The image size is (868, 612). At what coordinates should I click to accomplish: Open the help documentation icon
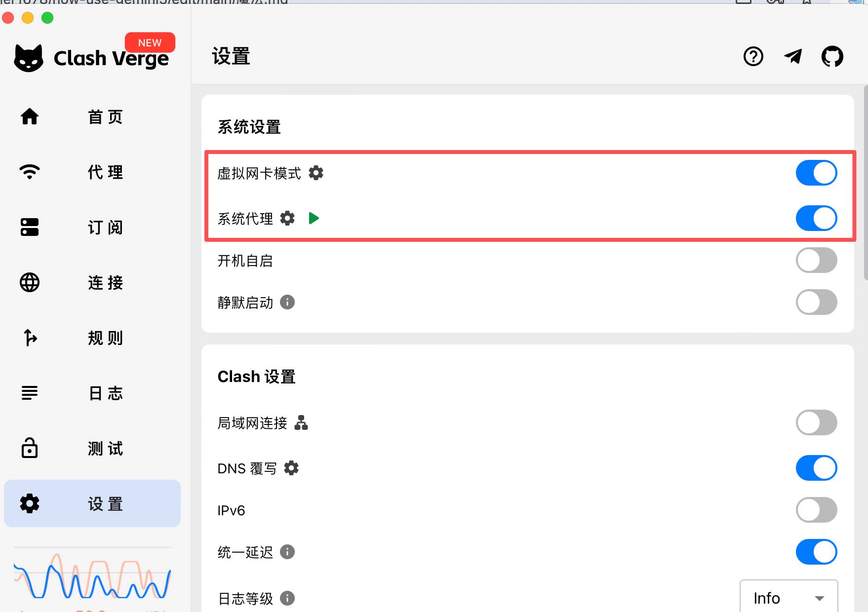click(753, 57)
